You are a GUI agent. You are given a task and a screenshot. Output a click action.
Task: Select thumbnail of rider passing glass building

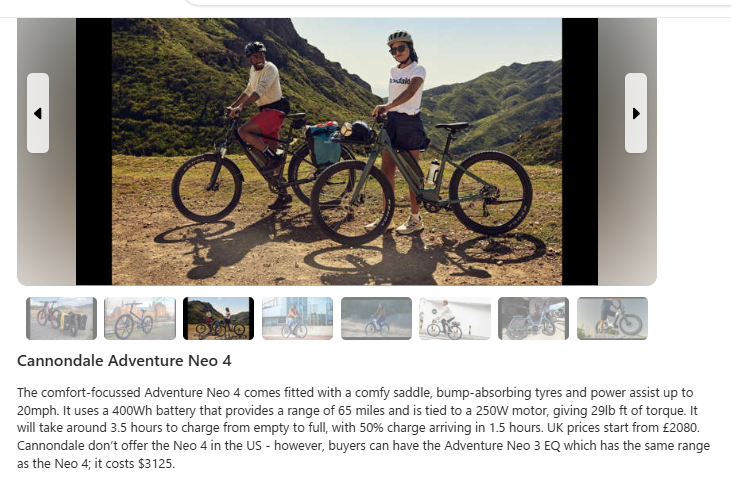point(297,318)
